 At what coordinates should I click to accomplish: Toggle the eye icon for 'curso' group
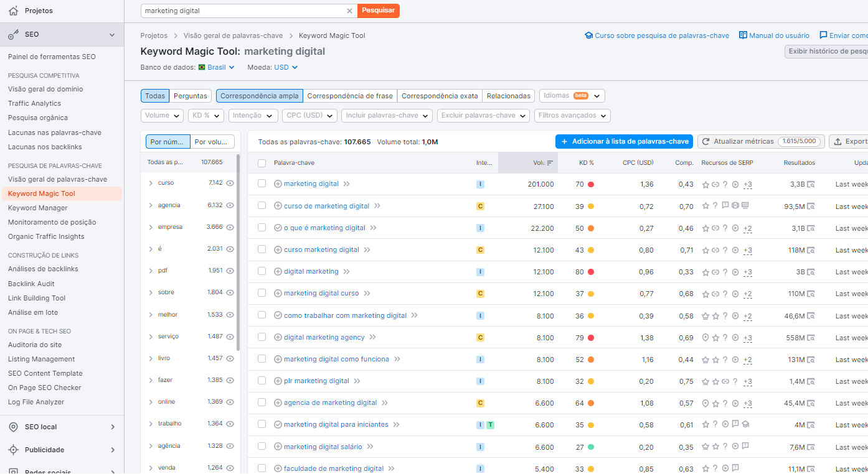[230, 184]
